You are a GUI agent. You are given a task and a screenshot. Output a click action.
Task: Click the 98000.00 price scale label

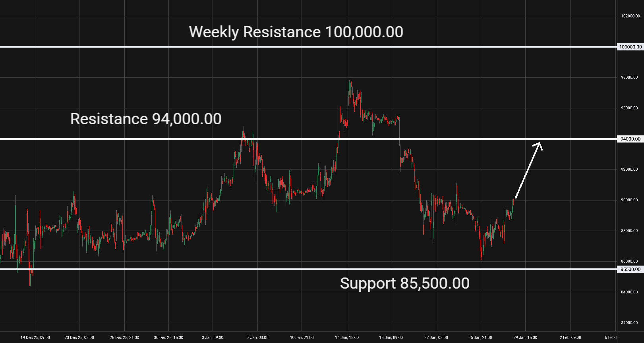click(x=630, y=77)
